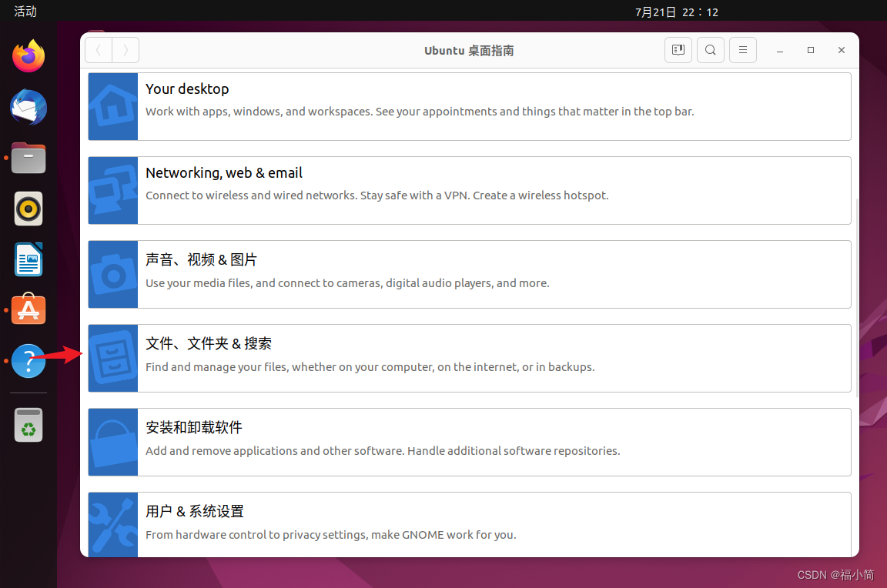
Task: Close the Ubuntu 桌面指南 window
Action: click(841, 50)
